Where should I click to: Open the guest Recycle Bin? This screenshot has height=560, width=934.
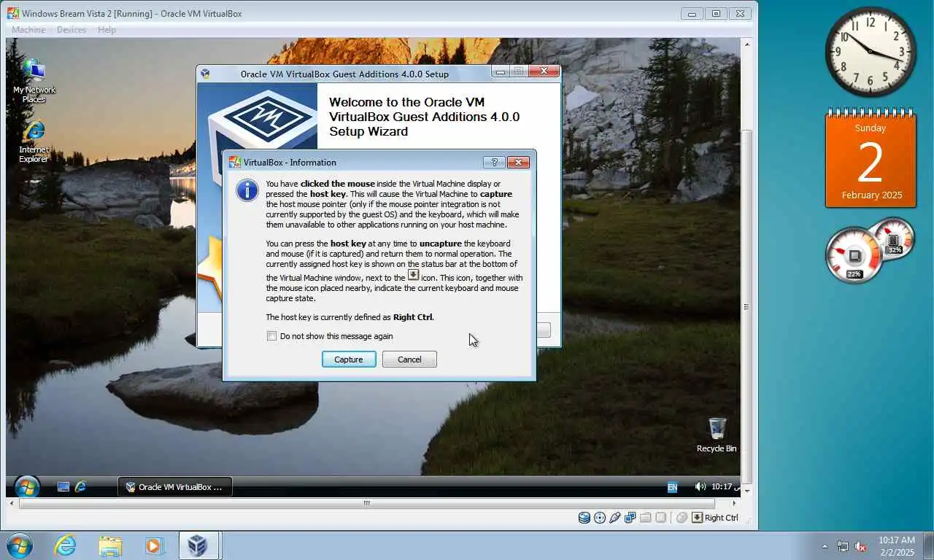[x=717, y=435]
